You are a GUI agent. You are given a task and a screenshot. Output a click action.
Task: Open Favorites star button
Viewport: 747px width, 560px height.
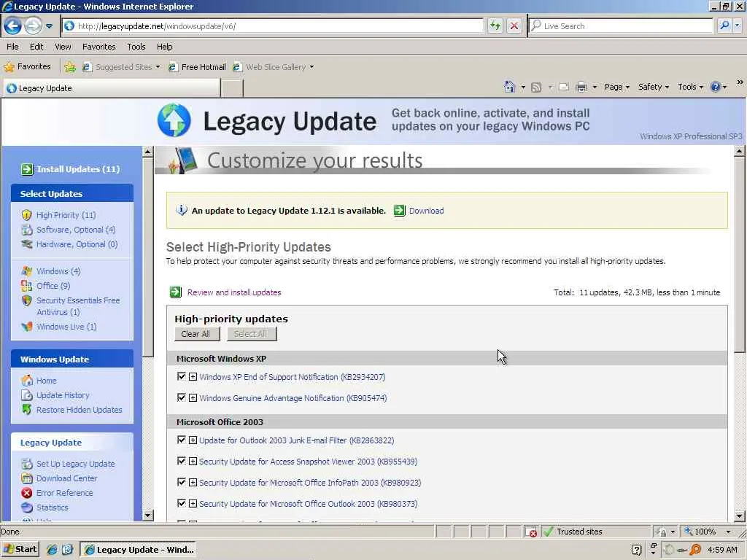[x=27, y=66]
